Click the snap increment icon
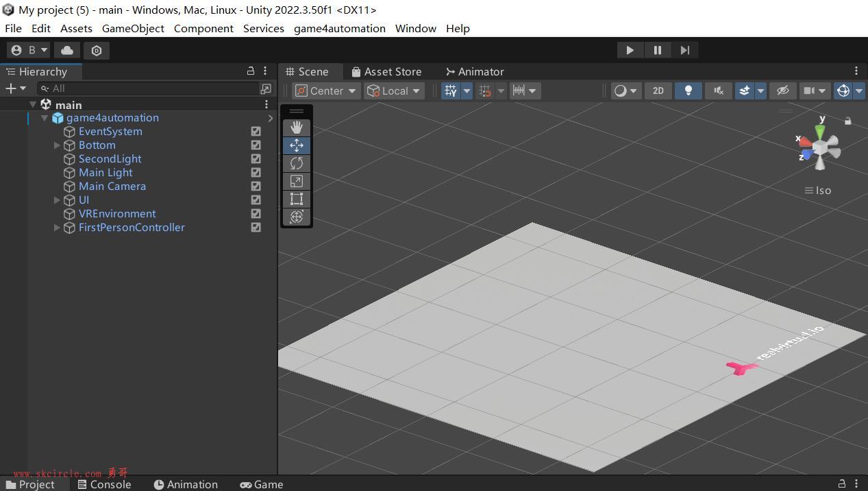The image size is (868, 491). pyautogui.click(x=485, y=91)
